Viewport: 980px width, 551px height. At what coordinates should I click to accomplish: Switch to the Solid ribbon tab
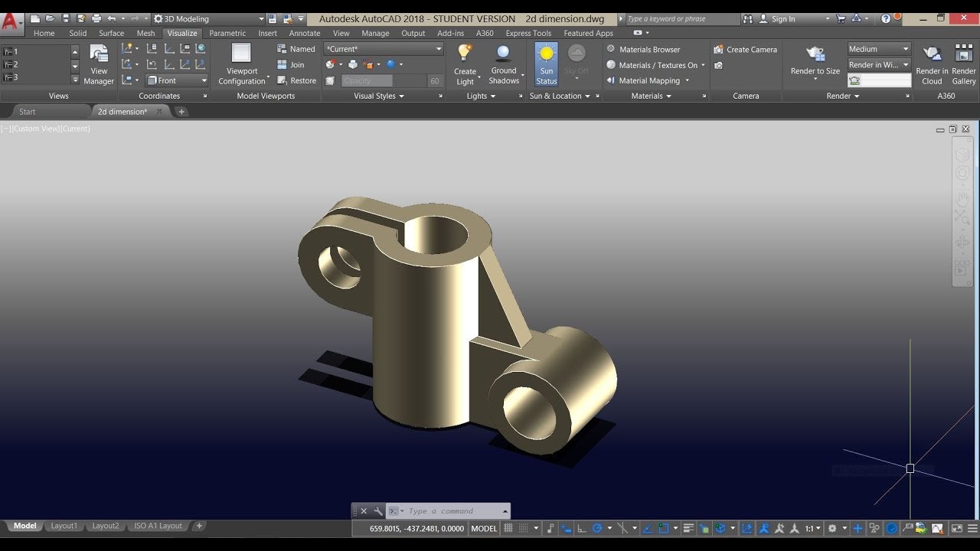point(78,33)
